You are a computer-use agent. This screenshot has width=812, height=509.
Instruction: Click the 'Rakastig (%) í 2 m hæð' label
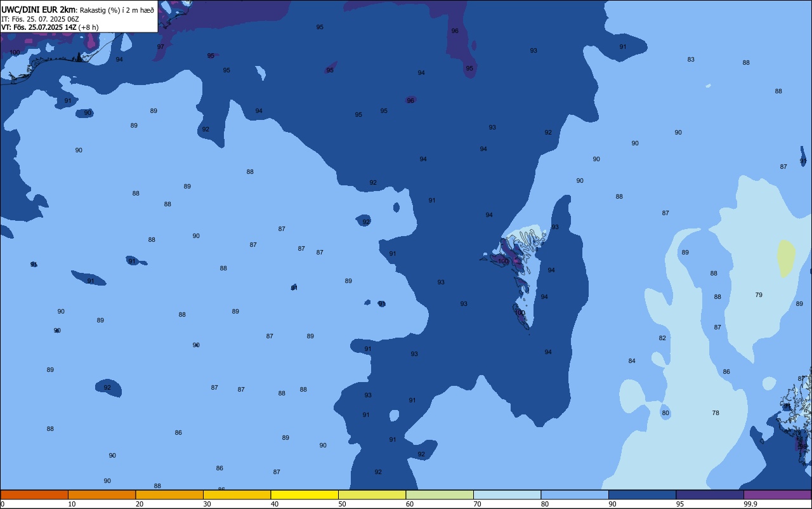117,10
